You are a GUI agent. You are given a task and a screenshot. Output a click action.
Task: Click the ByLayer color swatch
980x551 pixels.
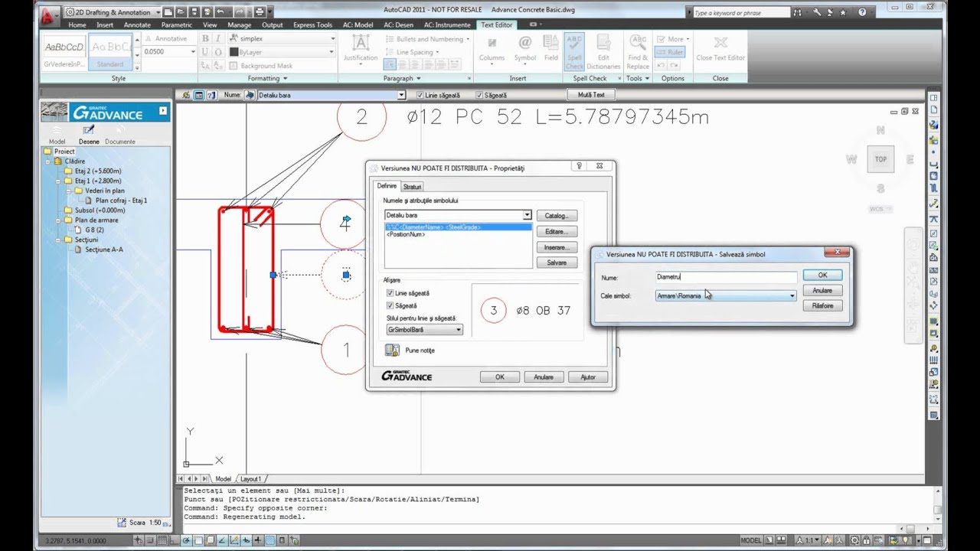[234, 52]
